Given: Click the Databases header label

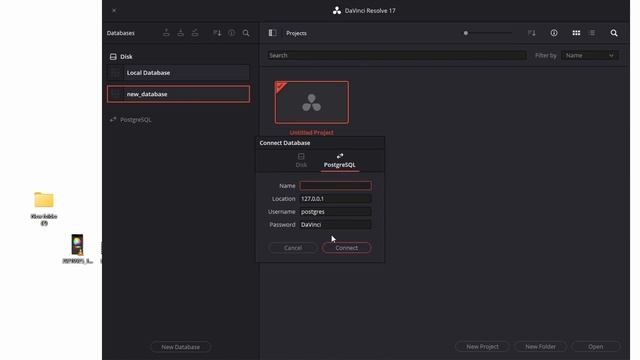Looking at the screenshot, I should [120, 33].
